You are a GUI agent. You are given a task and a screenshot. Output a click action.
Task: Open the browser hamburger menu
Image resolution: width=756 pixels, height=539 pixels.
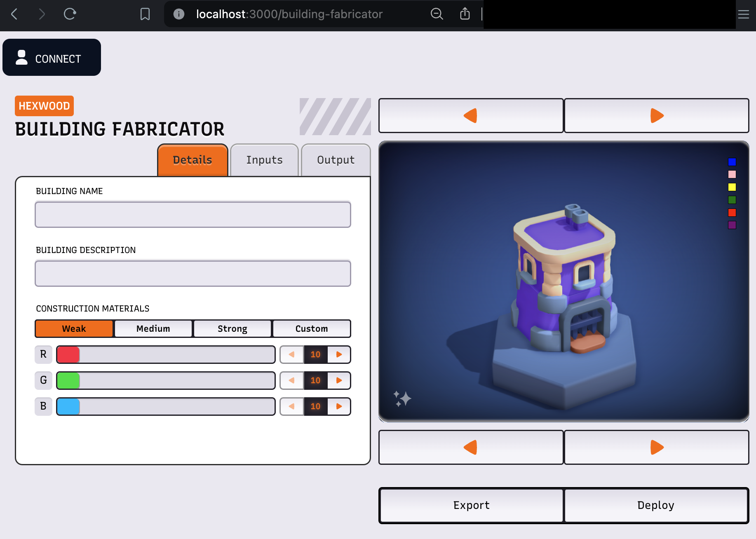point(743,14)
